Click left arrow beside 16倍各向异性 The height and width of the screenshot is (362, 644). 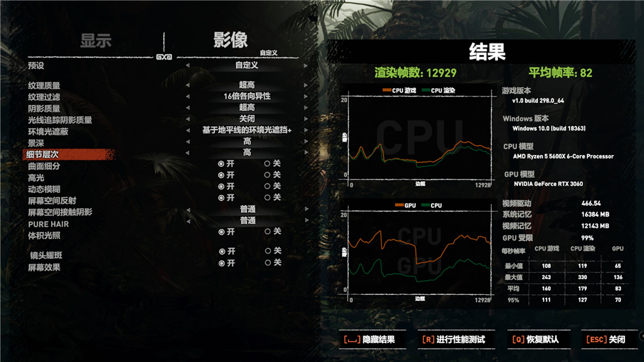click(x=188, y=97)
